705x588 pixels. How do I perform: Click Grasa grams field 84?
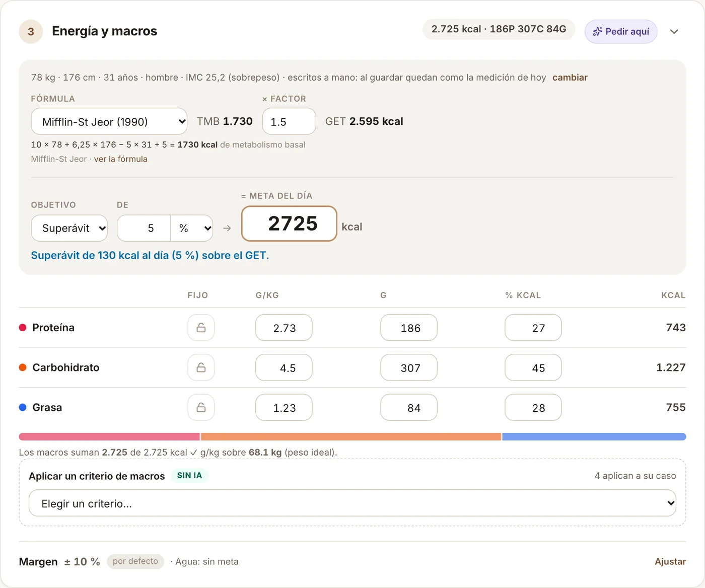pos(409,407)
